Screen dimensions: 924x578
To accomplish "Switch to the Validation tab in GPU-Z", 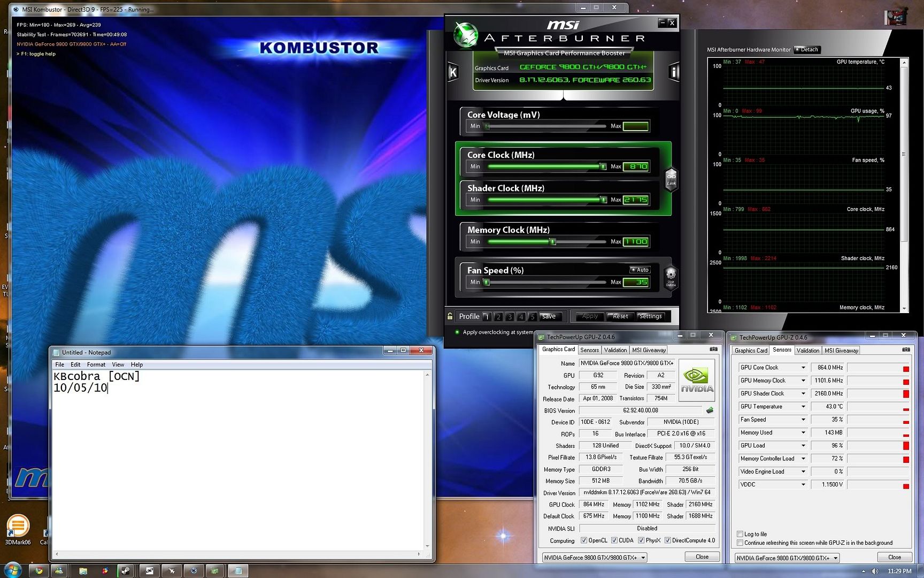I will pos(615,349).
